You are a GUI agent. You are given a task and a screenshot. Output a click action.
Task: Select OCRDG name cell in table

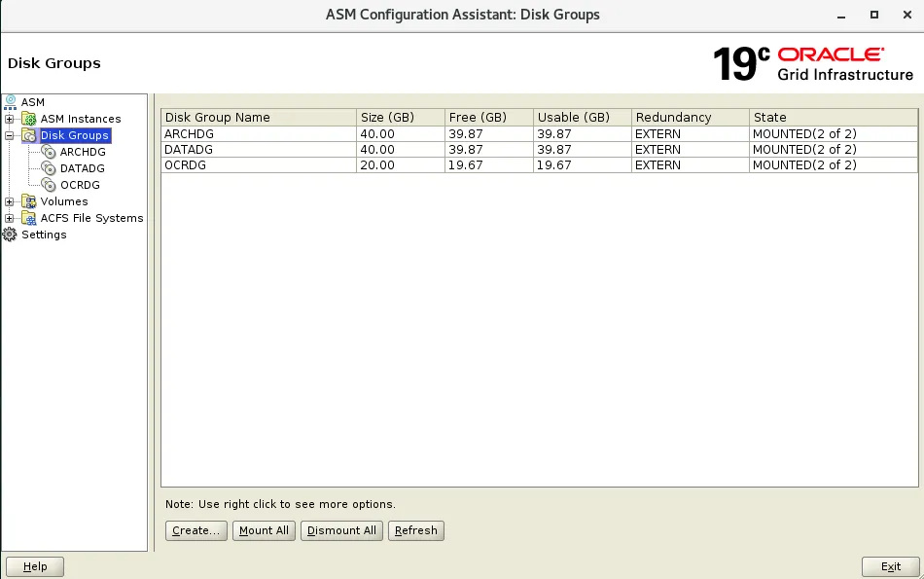[259, 165]
